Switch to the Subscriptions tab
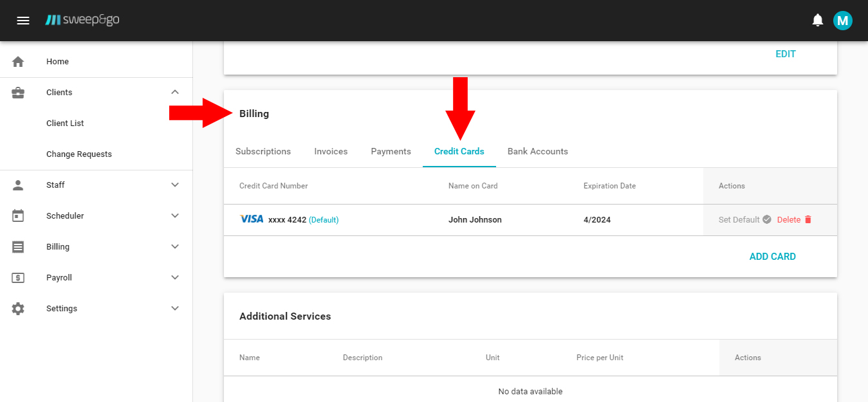The height and width of the screenshot is (402, 868). click(x=263, y=152)
